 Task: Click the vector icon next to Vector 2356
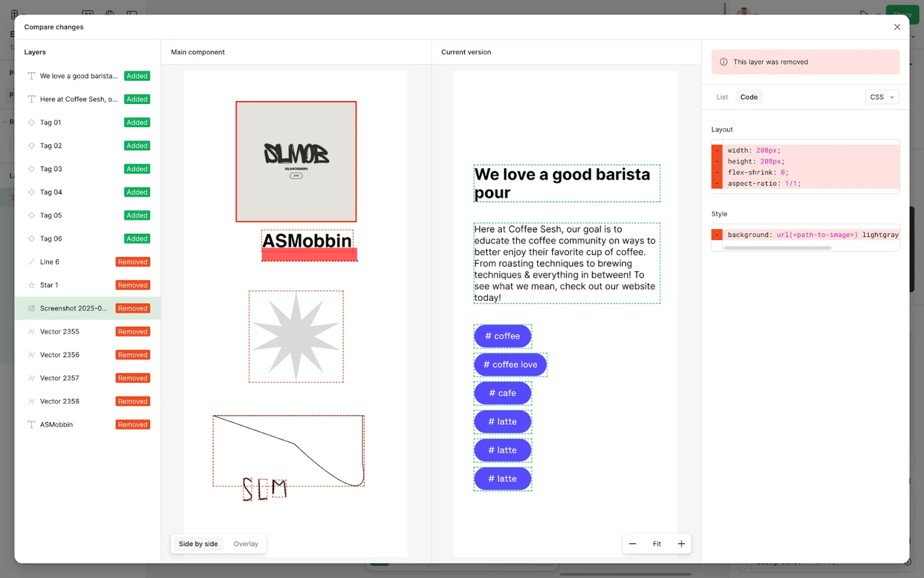[32, 354]
